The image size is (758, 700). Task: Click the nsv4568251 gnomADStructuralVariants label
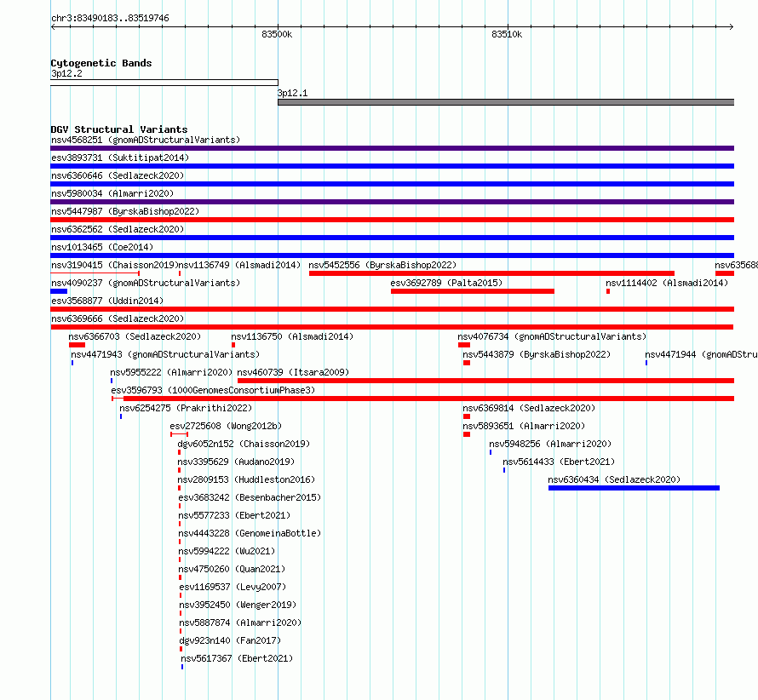(x=146, y=141)
